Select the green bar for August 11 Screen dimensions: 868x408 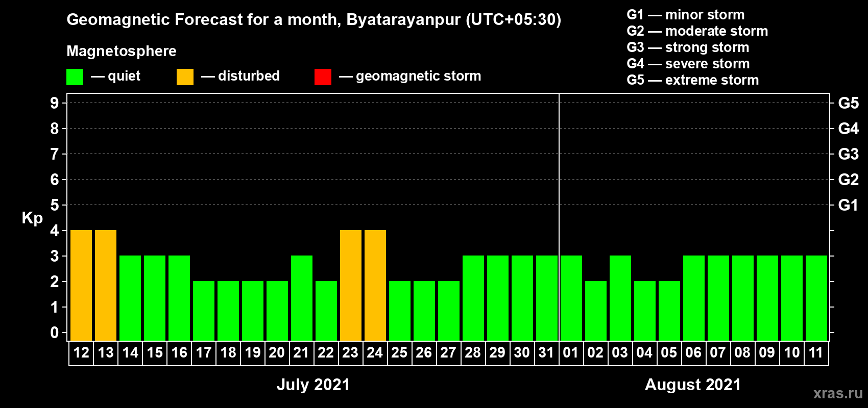pos(816,298)
